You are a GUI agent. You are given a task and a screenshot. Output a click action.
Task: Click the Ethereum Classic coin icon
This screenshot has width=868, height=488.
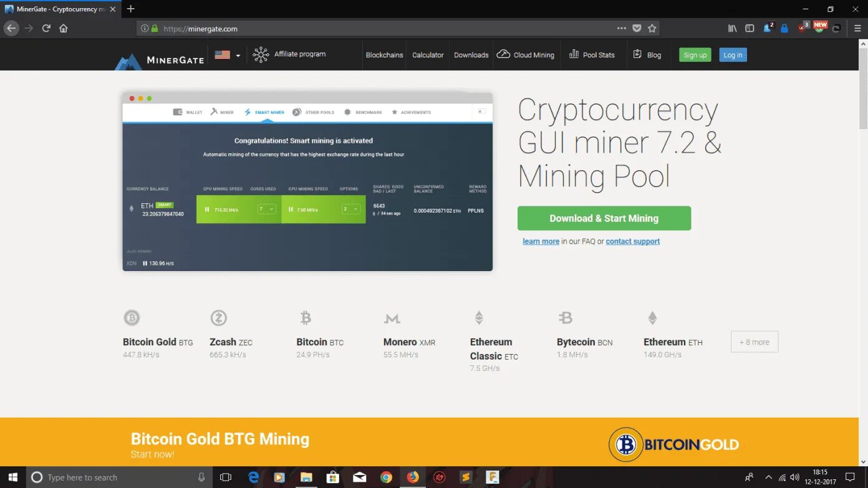479,318
